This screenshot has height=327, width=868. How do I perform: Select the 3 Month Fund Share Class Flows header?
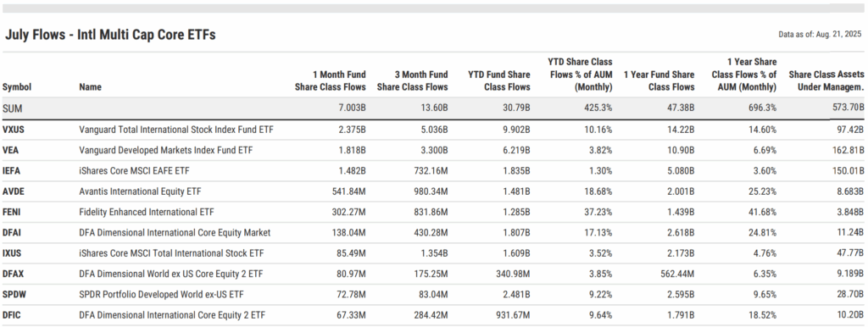pos(413,80)
